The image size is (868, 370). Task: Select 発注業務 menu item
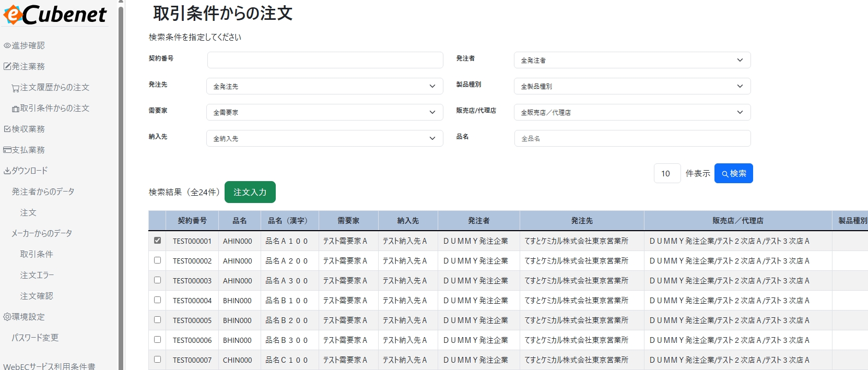coord(28,66)
